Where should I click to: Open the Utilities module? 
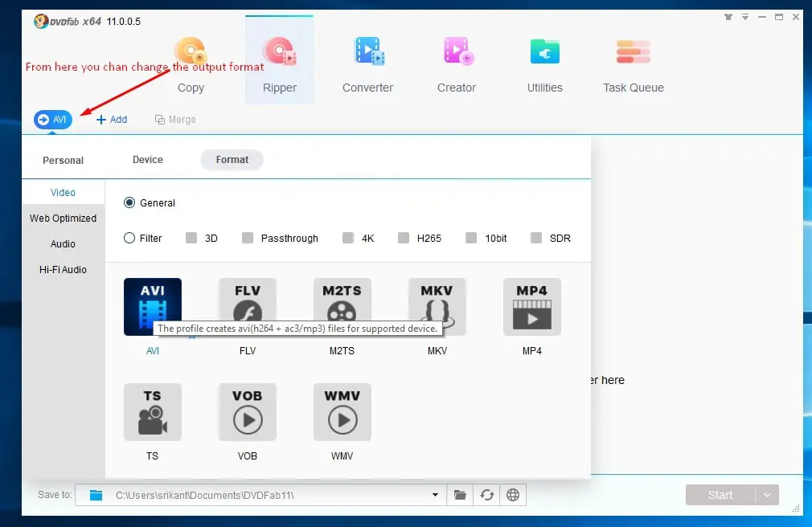[x=545, y=65]
